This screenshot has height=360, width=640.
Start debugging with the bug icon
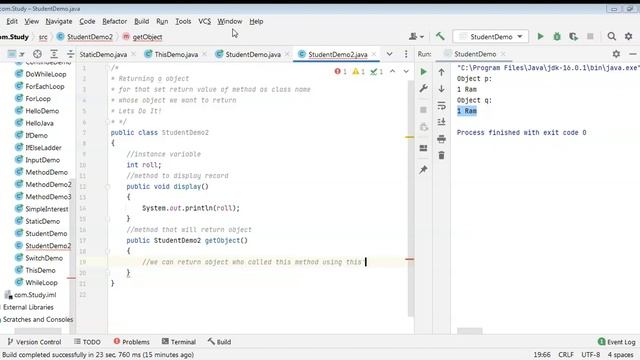tap(557, 37)
